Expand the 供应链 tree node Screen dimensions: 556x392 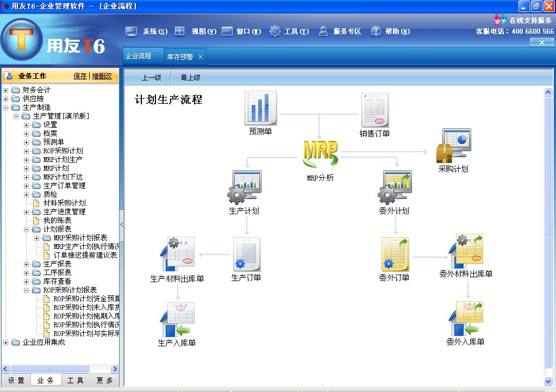[5, 99]
